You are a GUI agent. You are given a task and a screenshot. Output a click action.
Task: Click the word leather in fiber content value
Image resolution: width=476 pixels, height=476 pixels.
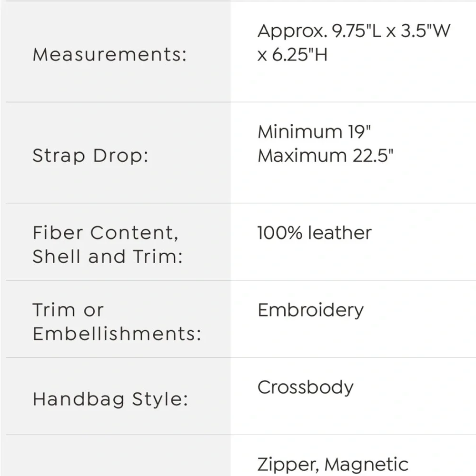[x=340, y=233]
